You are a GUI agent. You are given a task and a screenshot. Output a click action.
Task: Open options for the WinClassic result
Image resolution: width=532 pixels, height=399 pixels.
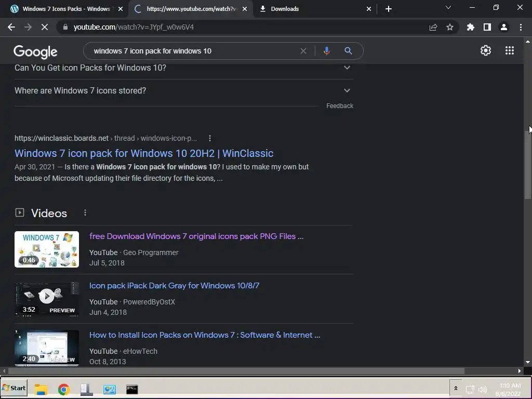click(x=210, y=138)
